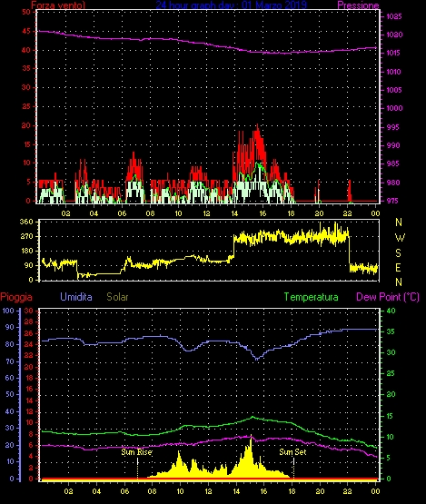Click the 360 wind direction axis value
The width and height of the screenshot is (426, 504).
click(x=26, y=222)
